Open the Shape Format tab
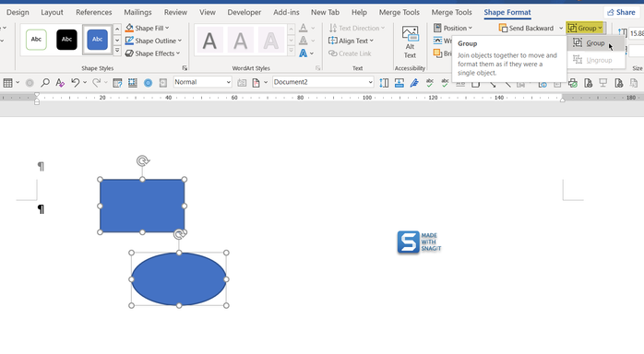 tap(507, 12)
